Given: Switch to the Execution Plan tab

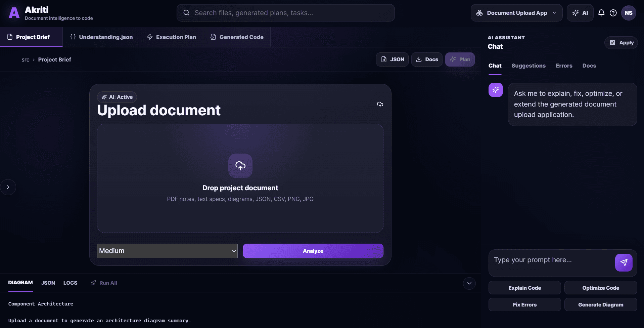Looking at the screenshot, I should (172, 37).
